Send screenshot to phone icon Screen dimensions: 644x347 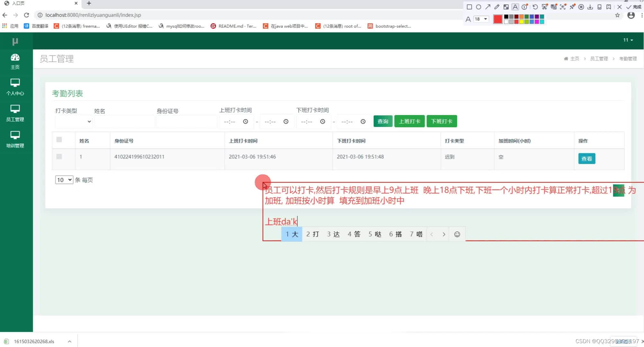599,7
